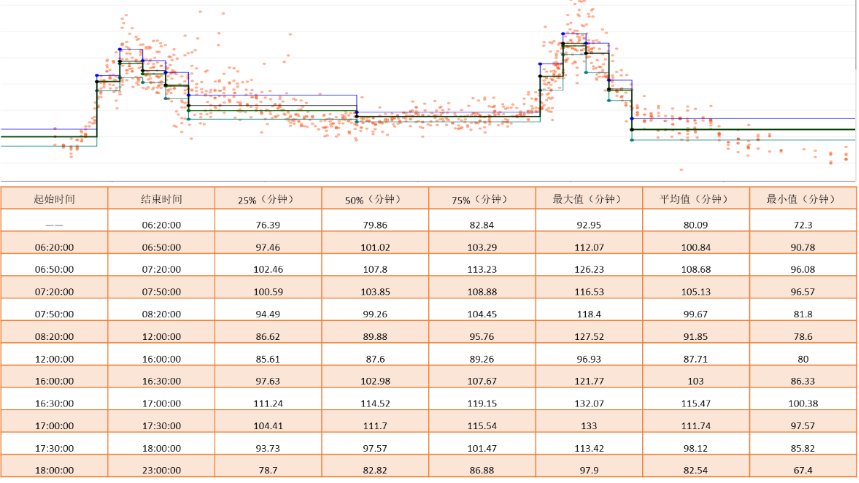Select the minimum value cell 67.4
Screen dimensions: 859x483
802,468
